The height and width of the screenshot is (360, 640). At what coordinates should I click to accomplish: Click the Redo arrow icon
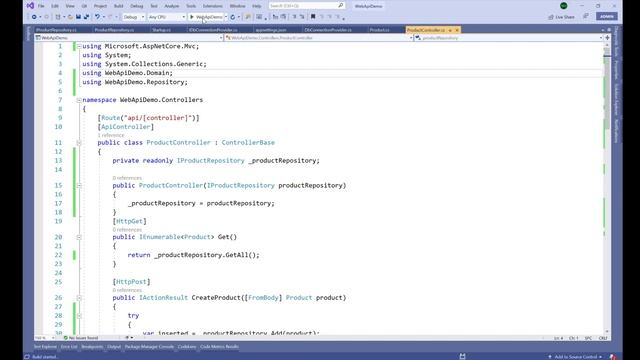(110, 17)
